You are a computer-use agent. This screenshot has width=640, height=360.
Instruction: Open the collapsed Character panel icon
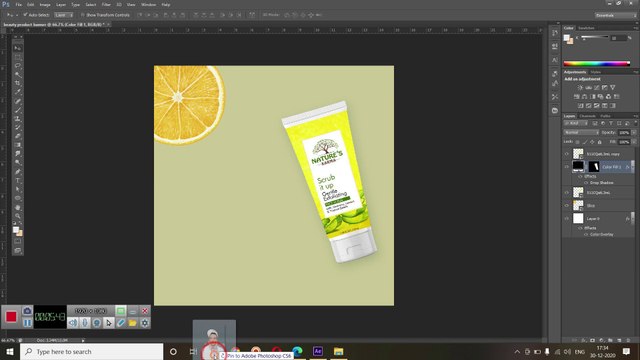click(x=555, y=60)
